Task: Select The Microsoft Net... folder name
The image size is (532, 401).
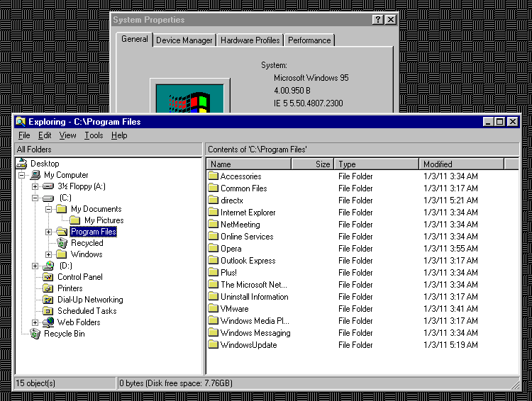Action: click(253, 284)
